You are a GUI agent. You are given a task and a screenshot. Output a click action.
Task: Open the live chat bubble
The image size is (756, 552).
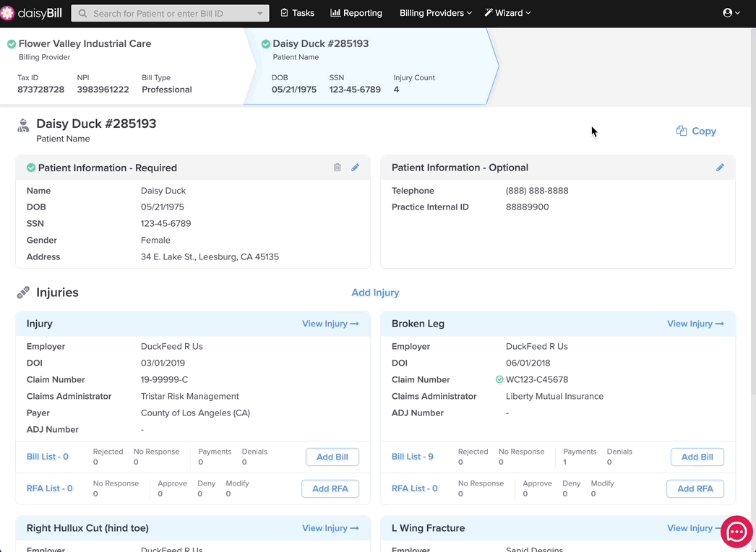[736, 532]
